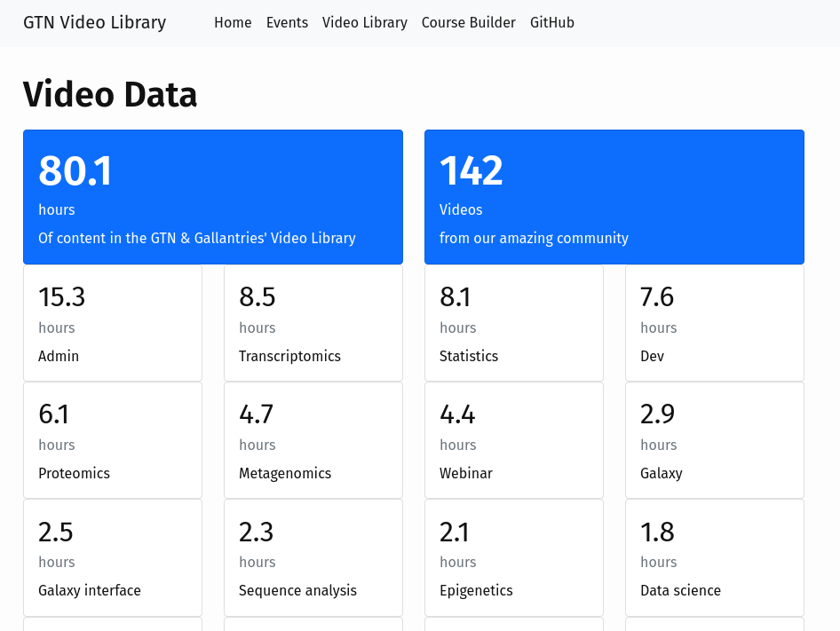Click the 8.1 hours value
Viewport: 840px width, 631px height.
click(456, 296)
